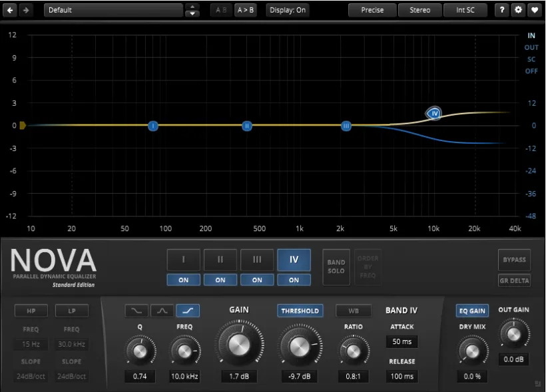Open the Default preset dropdown
Viewport: 546px width, 392px height.
click(113, 10)
